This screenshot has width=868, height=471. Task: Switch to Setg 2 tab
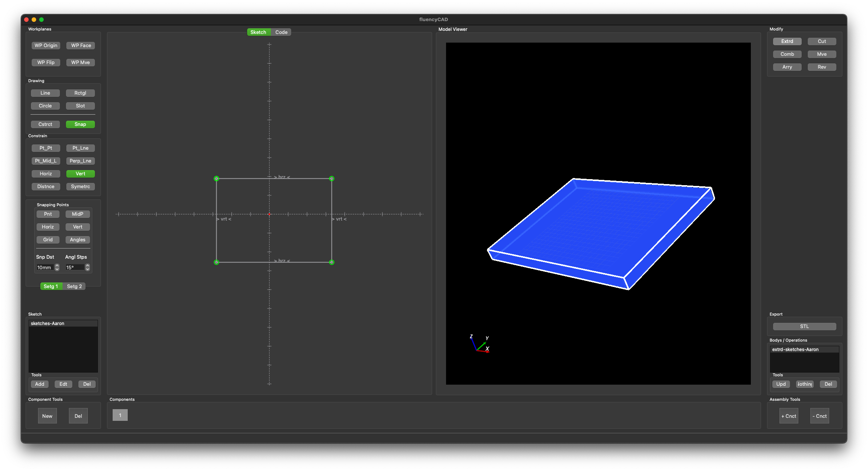(74, 287)
